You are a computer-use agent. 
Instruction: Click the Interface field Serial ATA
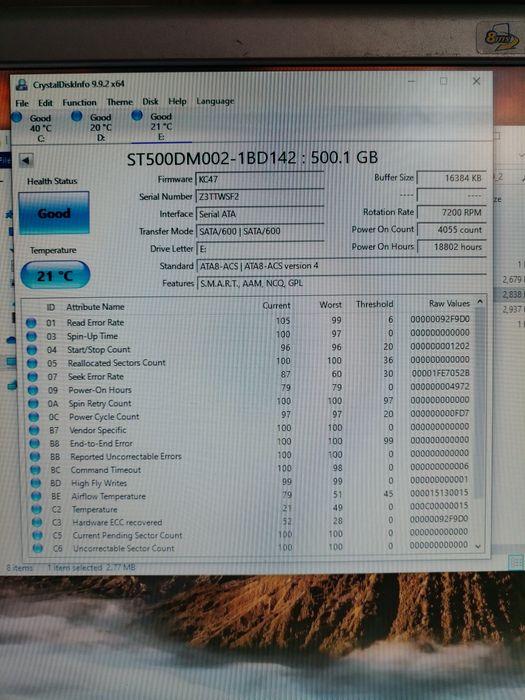pyautogui.click(x=259, y=214)
